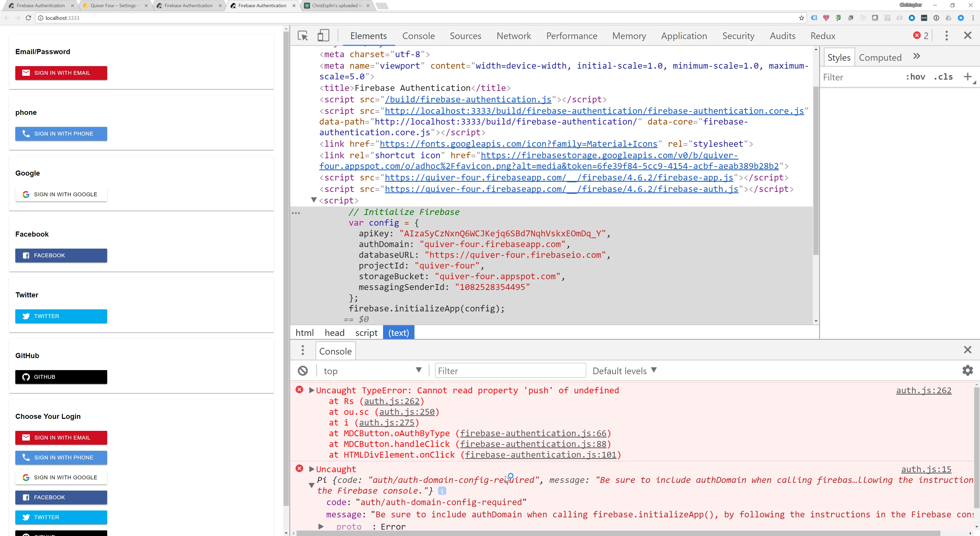This screenshot has width=980, height=536.
Task: Expand the Uncaught TypeError stack trace arrow
Action: click(x=312, y=390)
